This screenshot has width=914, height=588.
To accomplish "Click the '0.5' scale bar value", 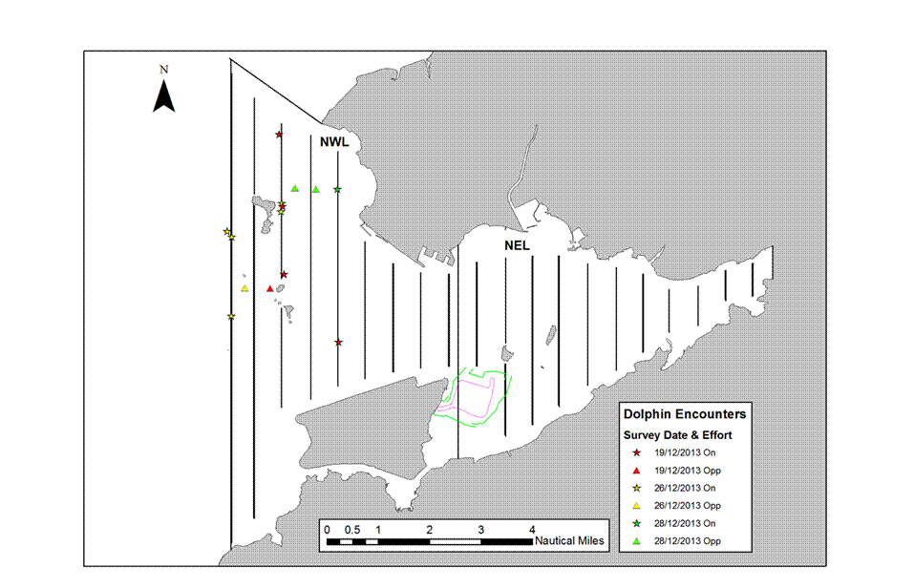I will pos(352,530).
